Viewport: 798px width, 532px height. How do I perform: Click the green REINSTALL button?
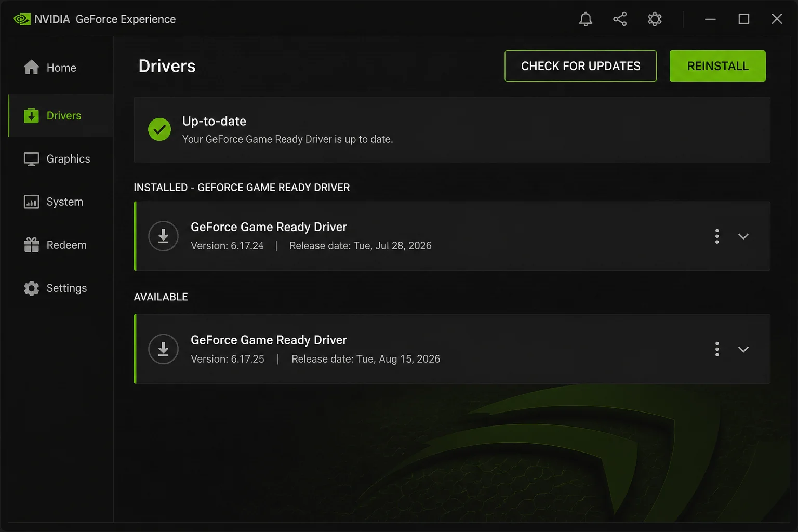click(x=717, y=66)
